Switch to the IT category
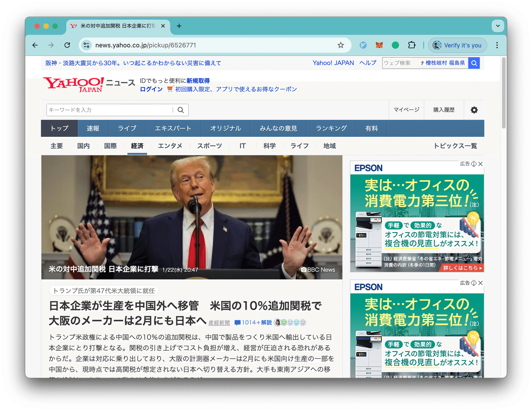532x411 pixels. pyautogui.click(x=243, y=146)
